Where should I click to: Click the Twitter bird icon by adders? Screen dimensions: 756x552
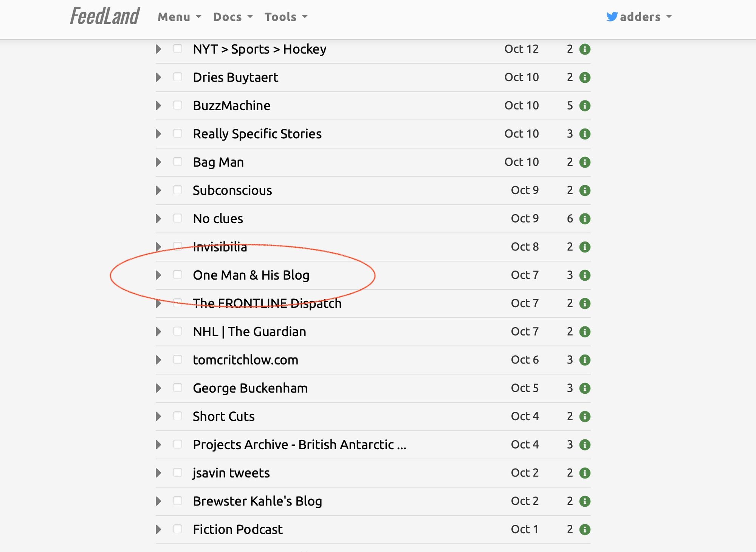click(612, 17)
